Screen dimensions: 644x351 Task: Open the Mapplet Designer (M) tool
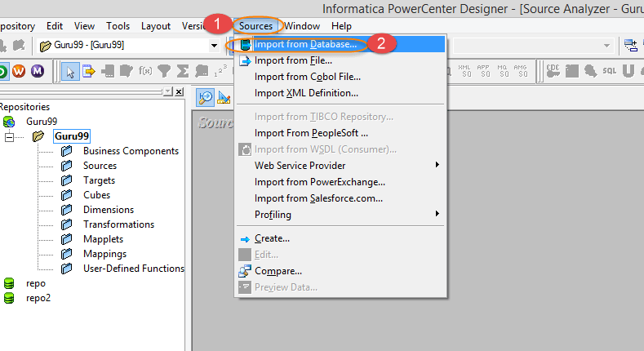(x=38, y=71)
